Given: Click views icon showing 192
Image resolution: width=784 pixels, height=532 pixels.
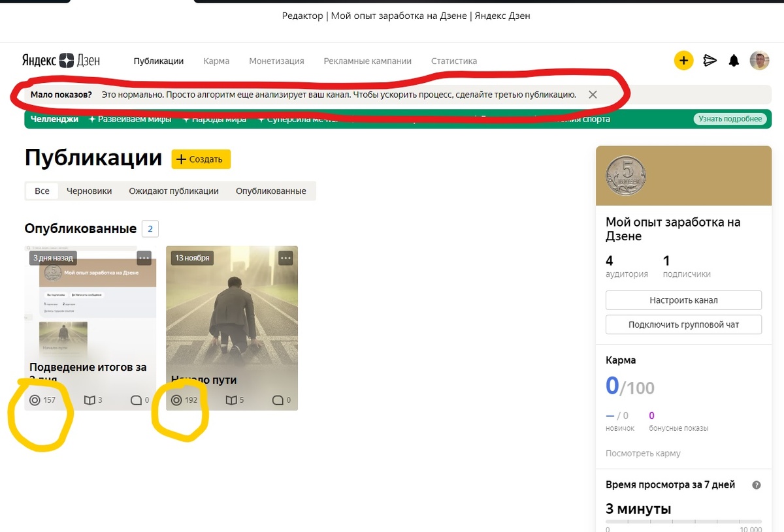Looking at the screenshot, I should pos(176,400).
